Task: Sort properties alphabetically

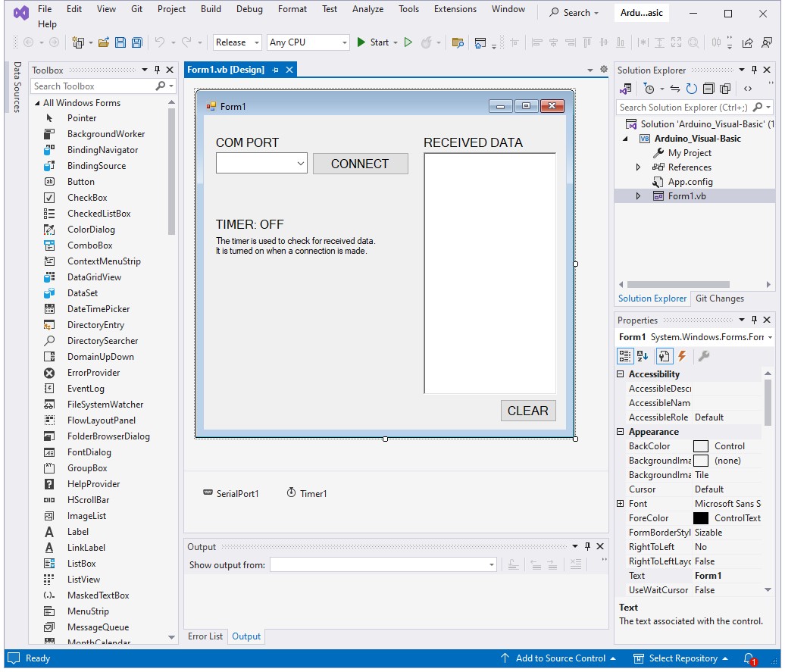Action: 643,356
